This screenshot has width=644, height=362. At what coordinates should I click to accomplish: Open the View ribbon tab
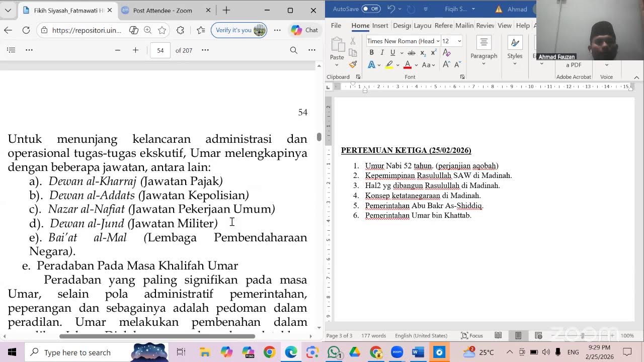(x=505, y=26)
